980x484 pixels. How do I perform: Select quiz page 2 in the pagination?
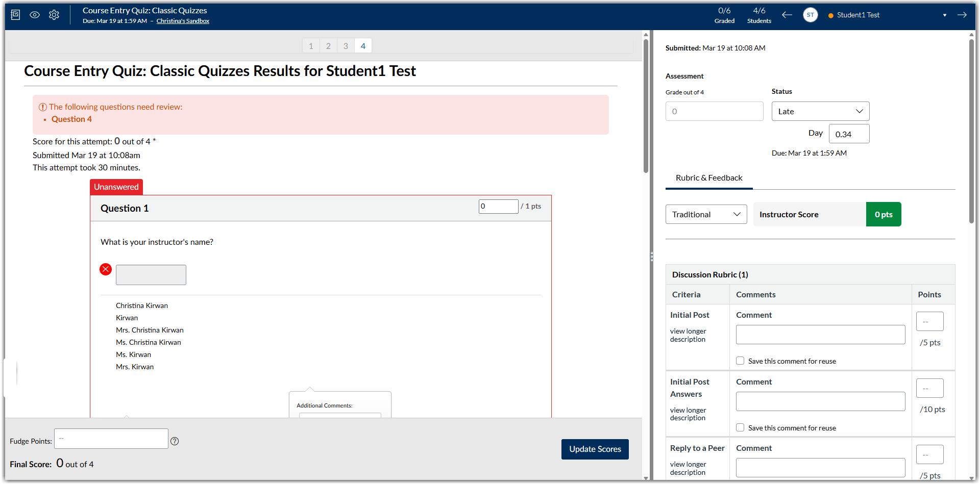[328, 45]
